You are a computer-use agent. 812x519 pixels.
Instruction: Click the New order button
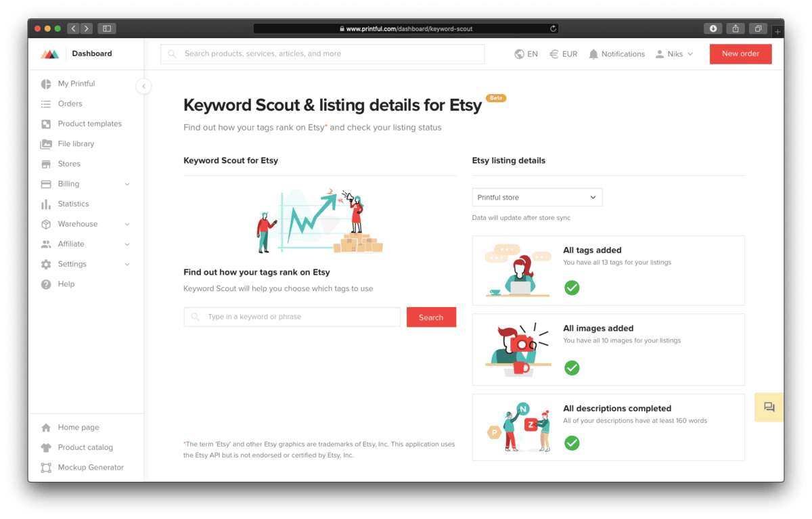(740, 54)
